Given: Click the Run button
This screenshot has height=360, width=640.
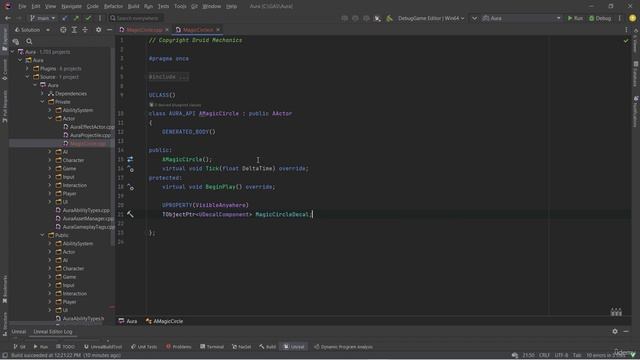Looking at the screenshot, I should pos(575,18).
